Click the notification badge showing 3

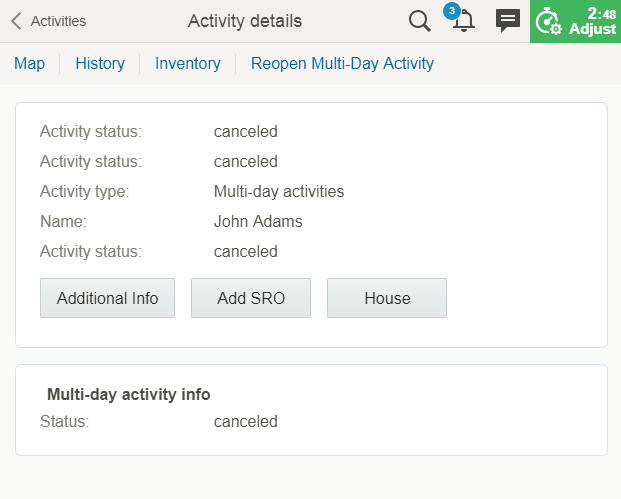(x=451, y=10)
